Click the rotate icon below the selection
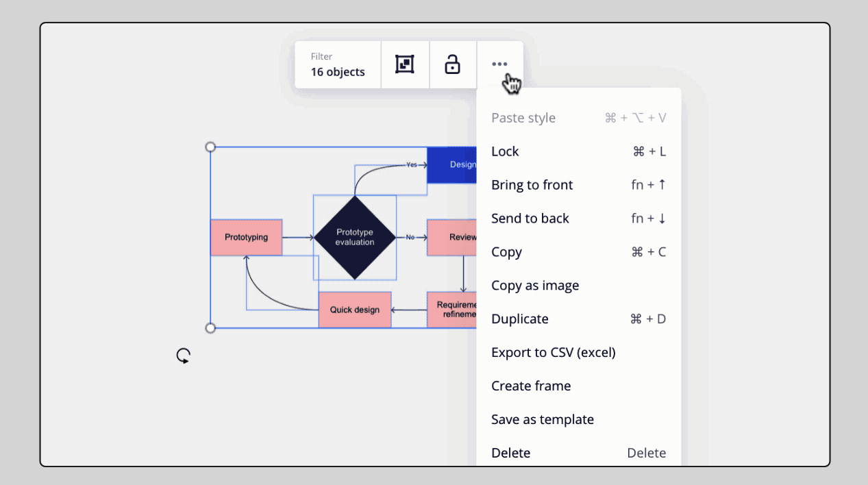Viewport: 868px width, 485px height. tap(183, 356)
